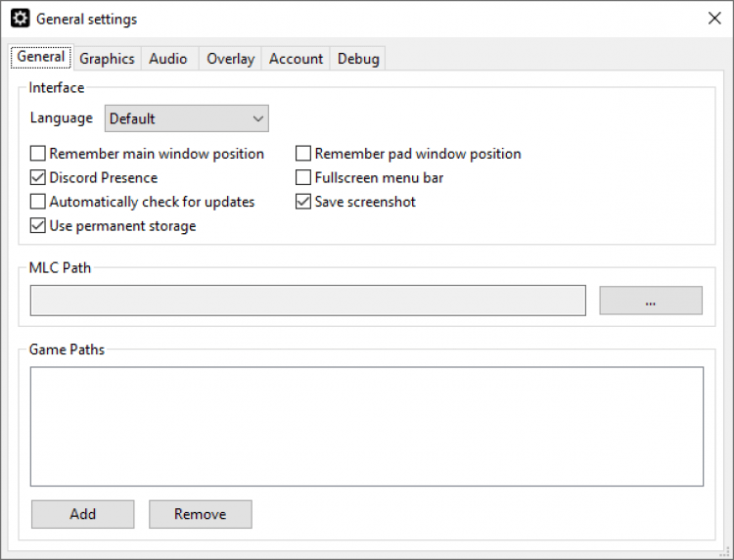Click the MLC Path text field
Viewport: 734px width, 560px height.
point(307,302)
